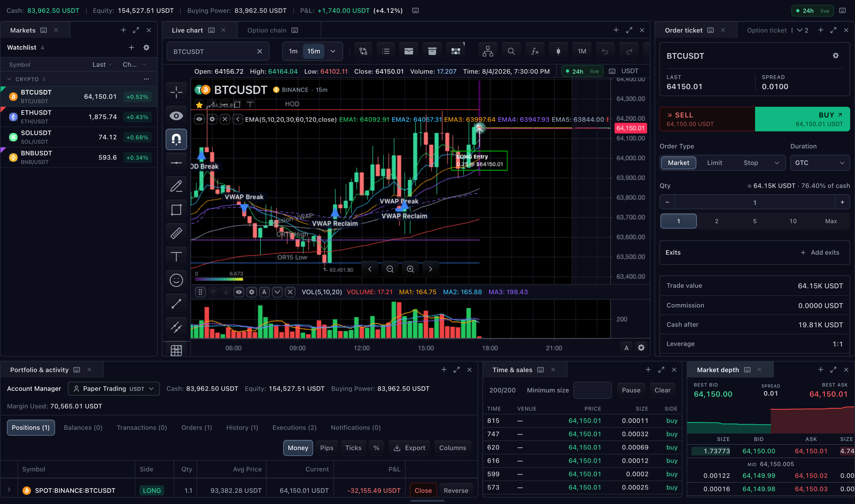Hide the EMA indicator with eye icon

tap(200, 119)
